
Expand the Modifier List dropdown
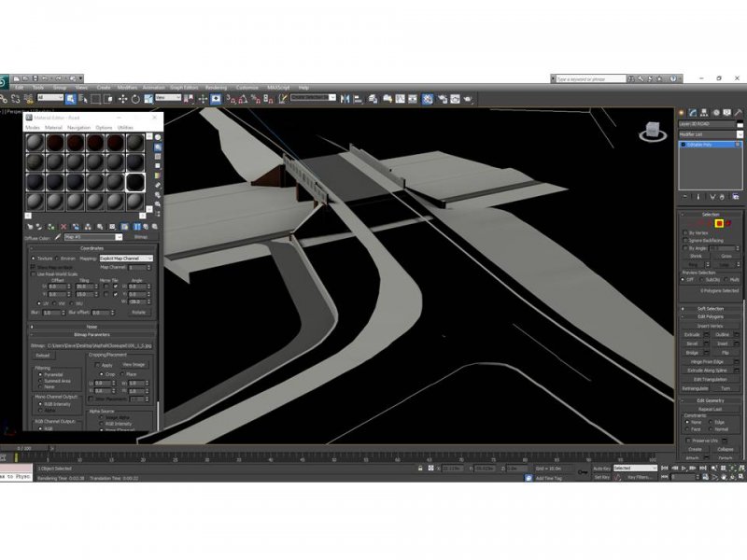coord(710,134)
